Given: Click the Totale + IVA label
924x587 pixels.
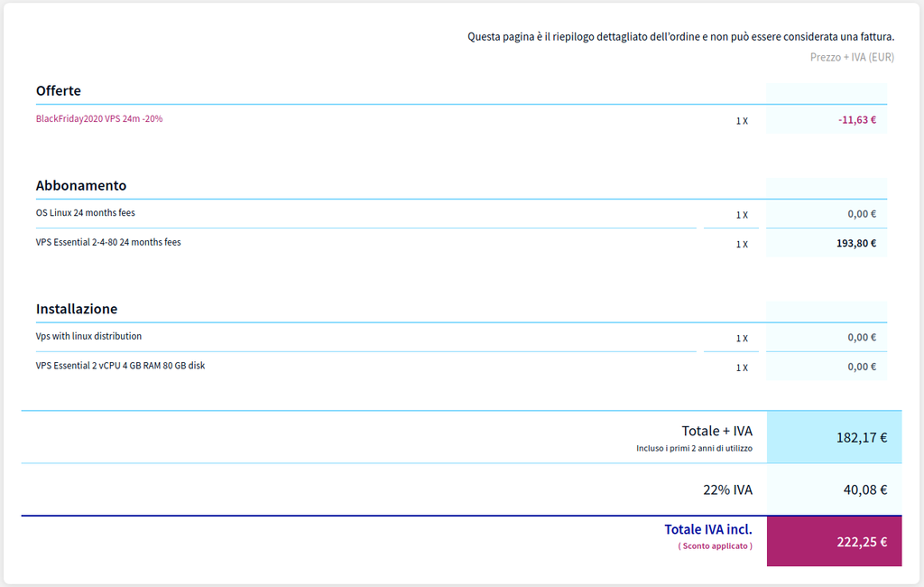Looking at the screenshot, I should point(716,431).
